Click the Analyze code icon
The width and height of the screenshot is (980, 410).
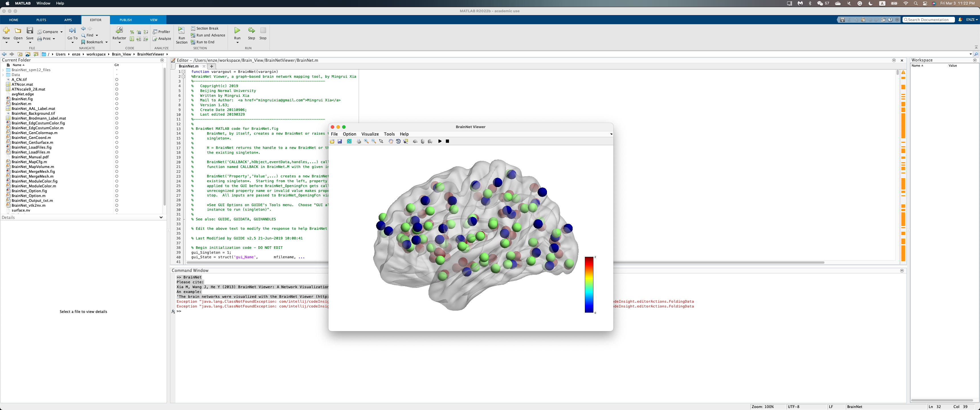tap(162, 38)
